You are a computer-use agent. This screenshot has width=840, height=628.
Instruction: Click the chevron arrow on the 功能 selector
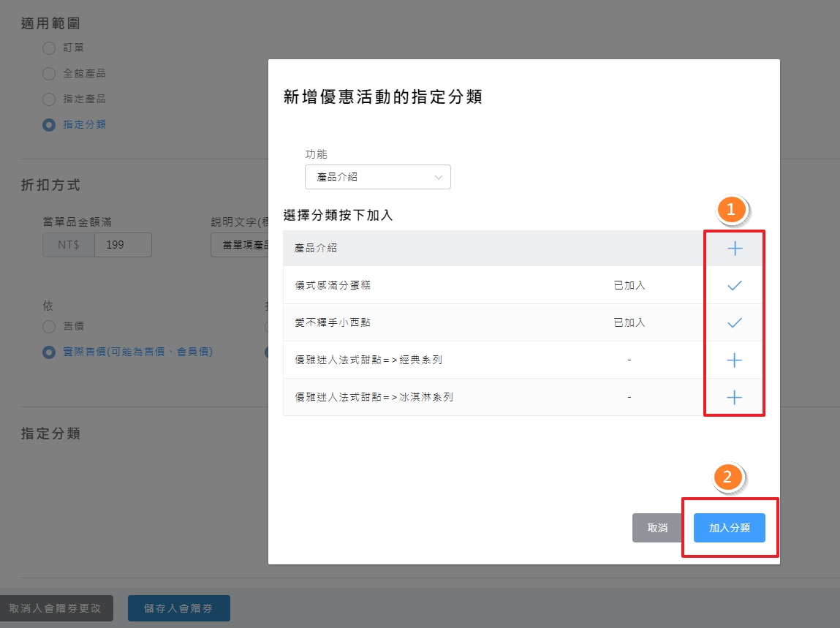pos(438,177)
